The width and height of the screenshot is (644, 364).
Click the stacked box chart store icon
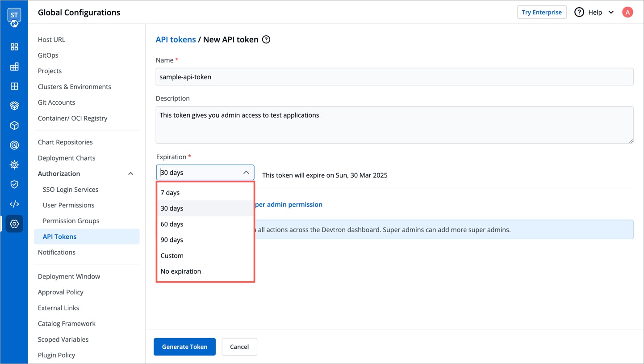pyautogui.click(x=14, y=106)
